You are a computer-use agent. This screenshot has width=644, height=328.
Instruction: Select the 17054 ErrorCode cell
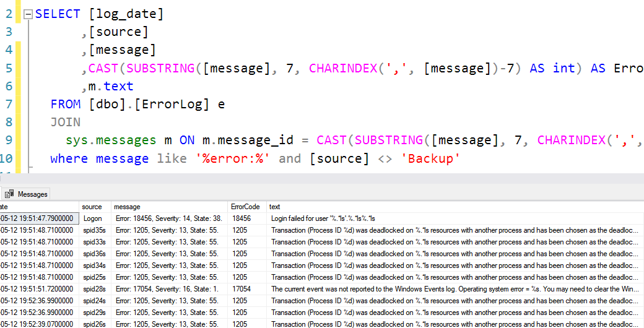coord(241,289)
